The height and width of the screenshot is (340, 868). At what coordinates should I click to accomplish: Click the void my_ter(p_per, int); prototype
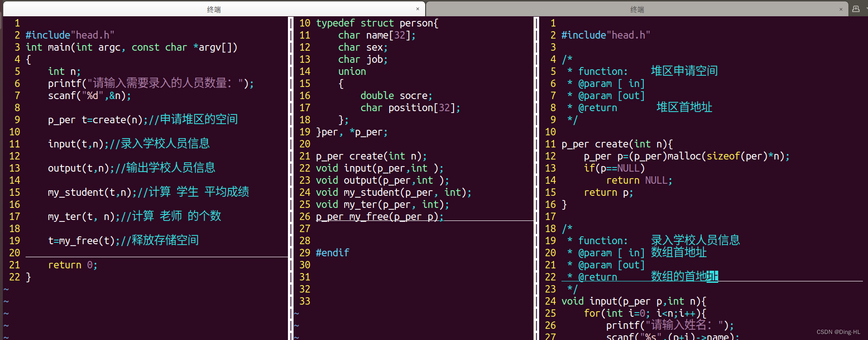382,204
